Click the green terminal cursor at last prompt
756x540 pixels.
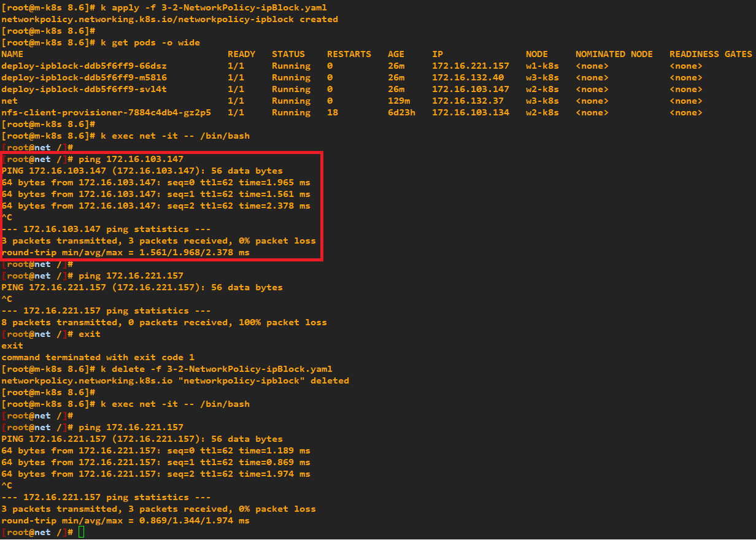pyautogui.click(x=82, y=532)
